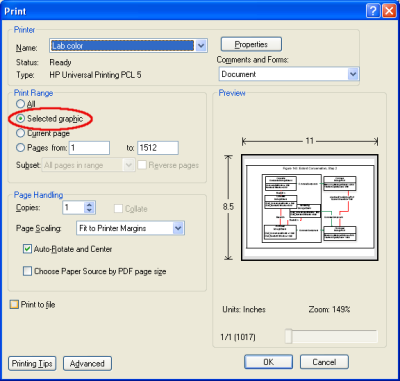
Task: Click the Zoom: 149% text
Action: [329, 310]
